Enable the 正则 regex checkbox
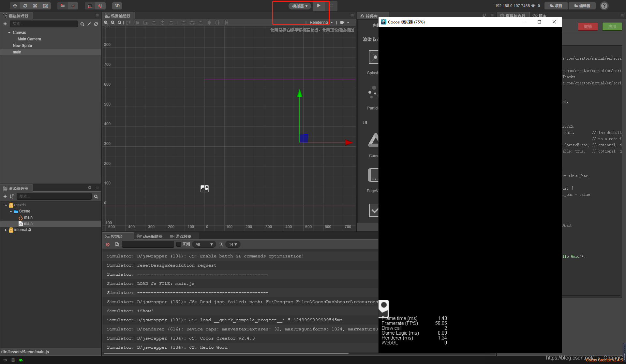The height and width of the screenshot is (364, 626). 179,244
